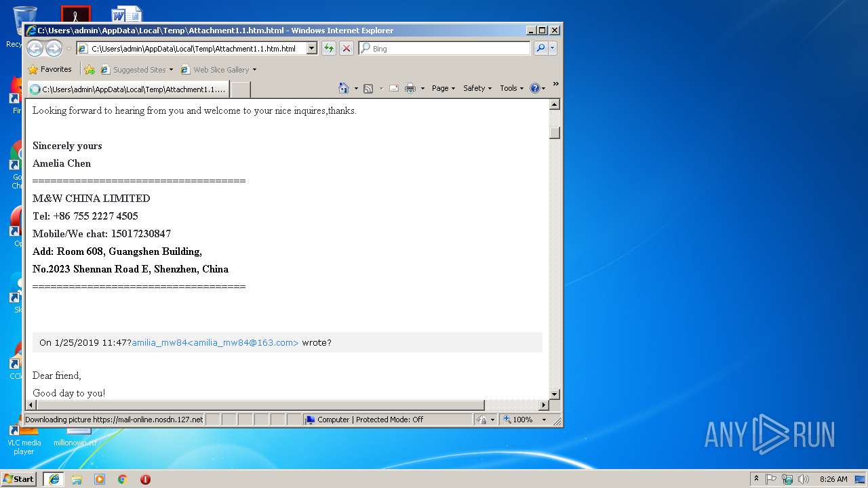Show more toolbar commands chevron
The width and height of the screenshot is (868, 488).
pos(556,84)
